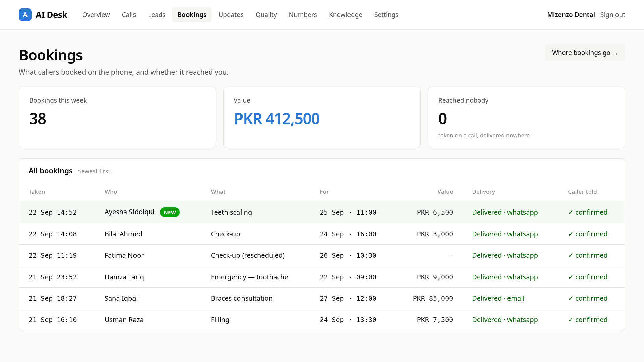The image size is (644, 362).
Task: Open the Overview tab
Action: pos(96,15)
